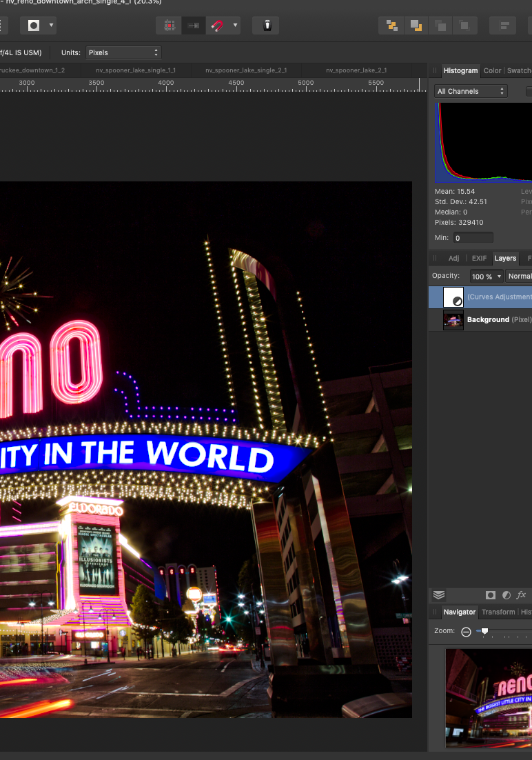This screenshot has width=532, height=760.
Task: Click the Adjustments half-circle icon
Action: [507, 594]
